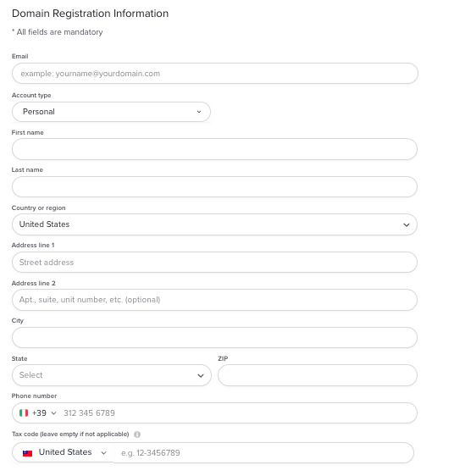Focus the ZIP code field
The width and height of the screenshot is (454, 476).
[x=318, y=375]
